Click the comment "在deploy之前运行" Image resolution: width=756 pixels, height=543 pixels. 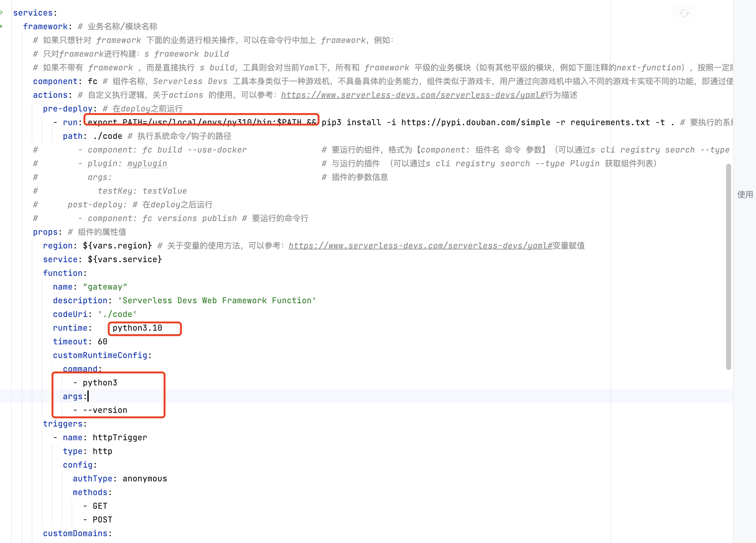[x=148, y=109]
